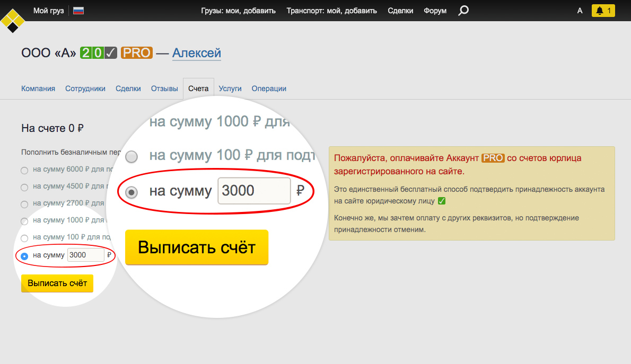Click the Russian flag language icon
Image resolution: width=631 pixels, height=364 pixels.
click(x=78, y=11)
